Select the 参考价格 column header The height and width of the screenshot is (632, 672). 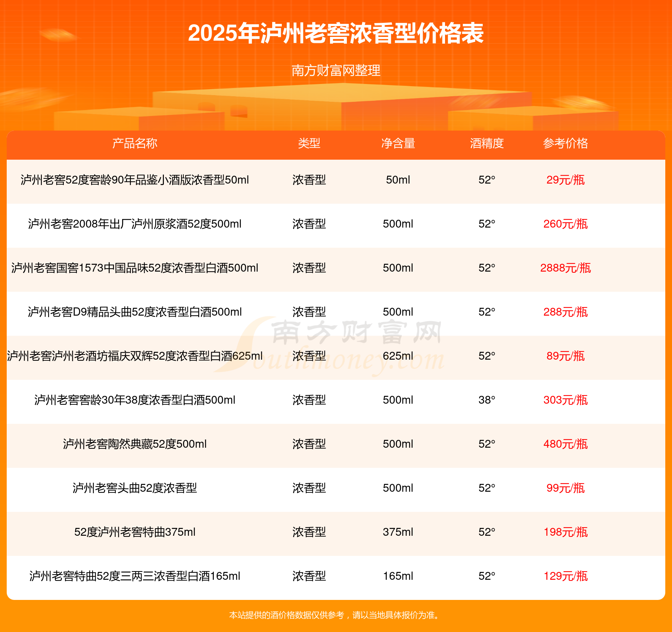coord(566,143)
